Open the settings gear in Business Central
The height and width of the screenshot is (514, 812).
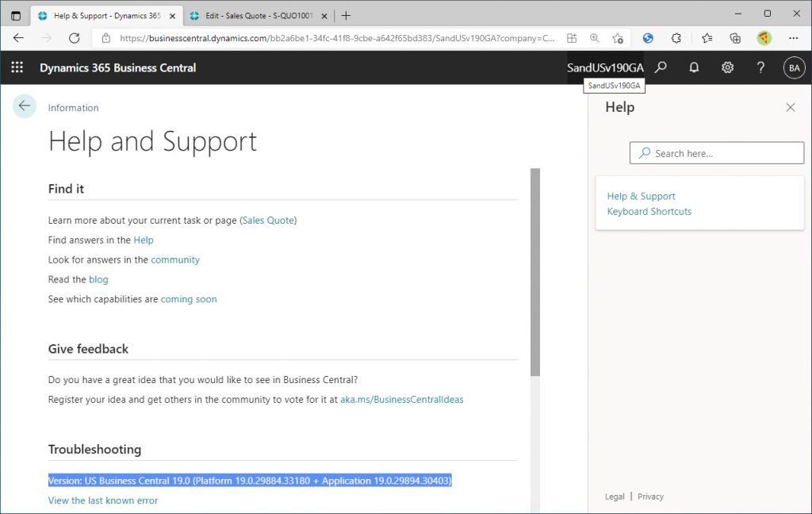pyautogui.click(x=728, y=67)
